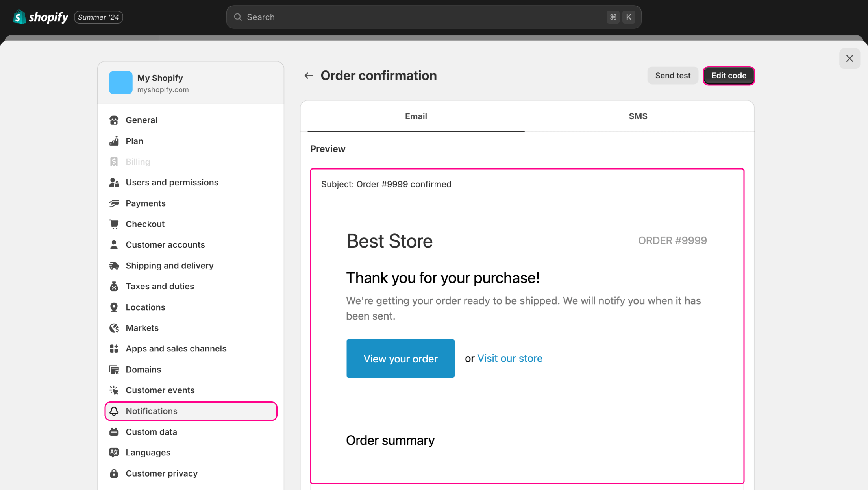Click the Notifications bell icon
This screenshot has width=868, height=490.
tap(114, 411)
